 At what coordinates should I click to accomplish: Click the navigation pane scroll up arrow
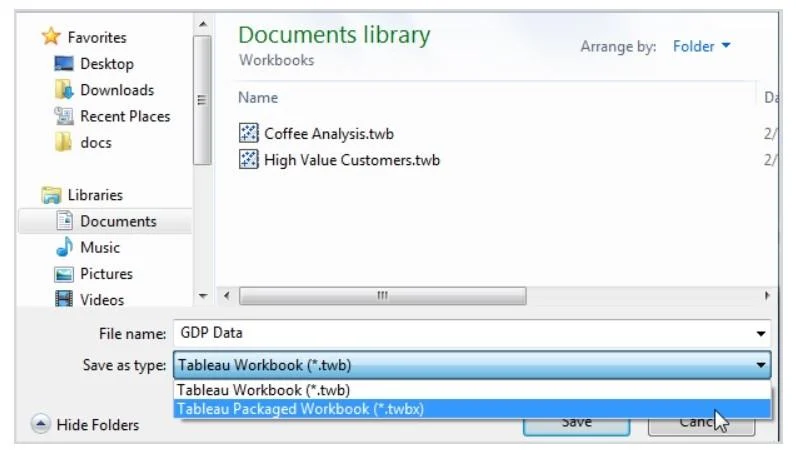tap(203, 24)
